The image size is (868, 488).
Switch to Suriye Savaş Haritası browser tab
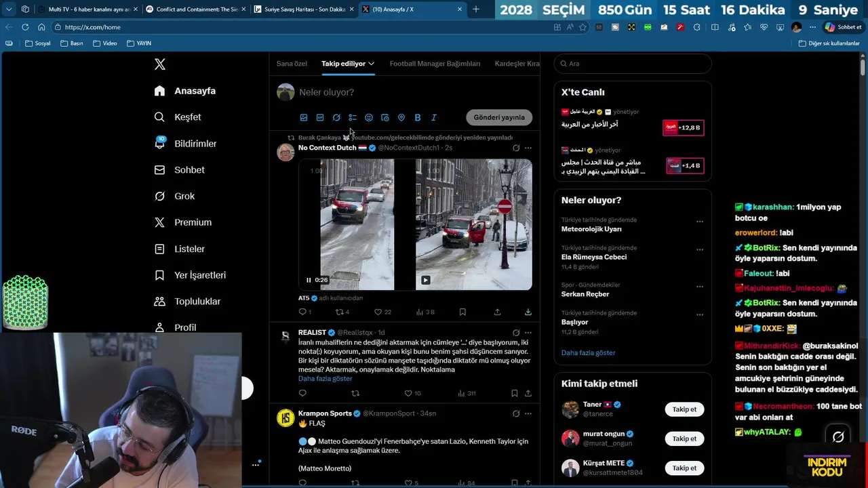[x=303, y=9]
